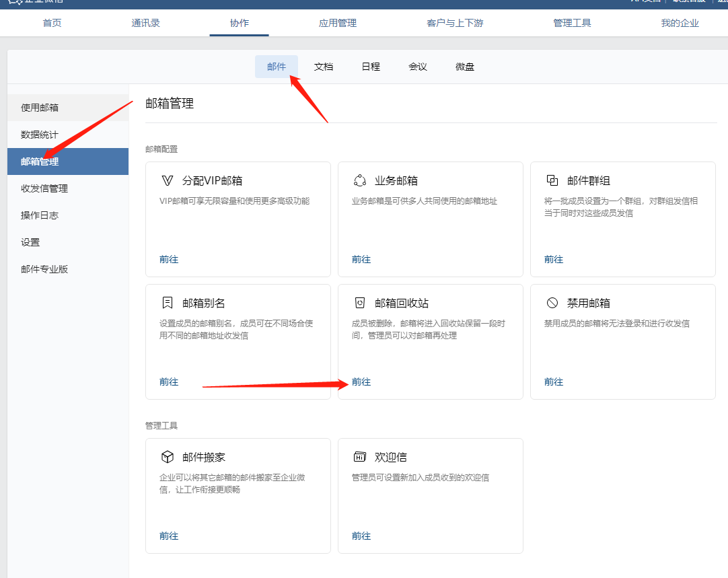728x578 pixels.
Task: Click 前往 under 禁用邮箱
Action: point(554,382)
